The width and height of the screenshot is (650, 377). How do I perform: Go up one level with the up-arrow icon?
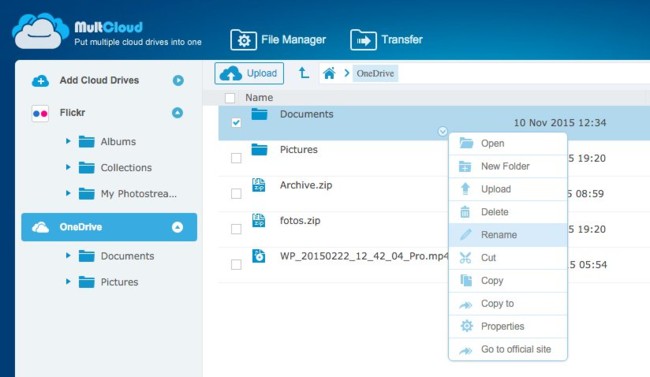pyautogui.click(x=303, y=73)
